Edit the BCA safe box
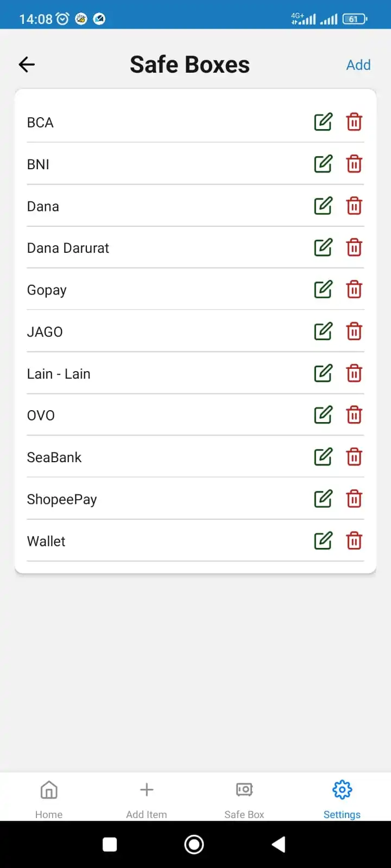The image size is (391, 868). 323,122
